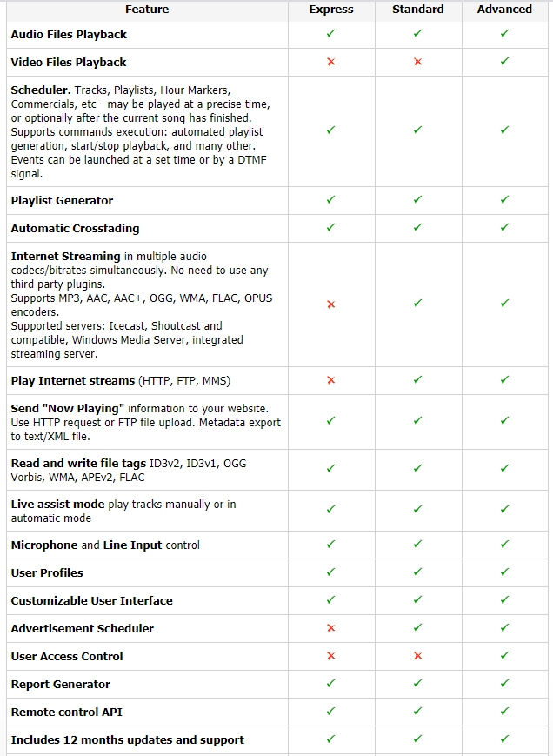Viewport: 553px width, 756px height.
Task: Click the Feature column header
Action: 146,10
